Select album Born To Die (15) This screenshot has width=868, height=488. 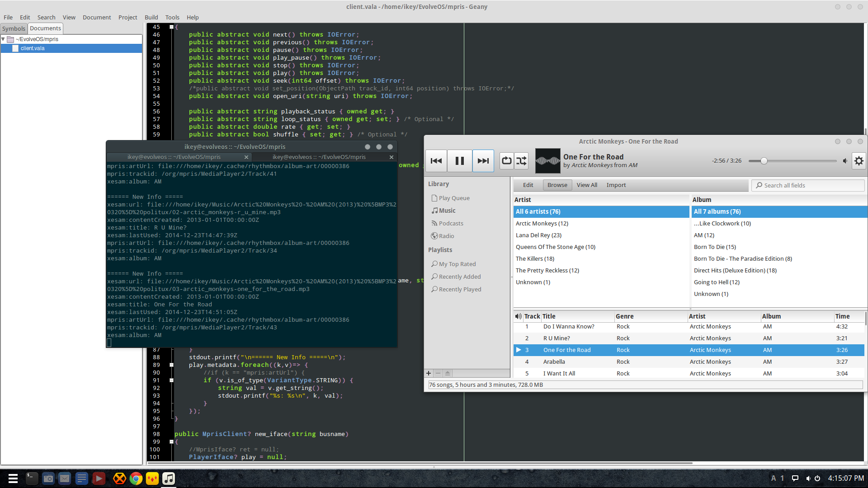click(779, 247)
